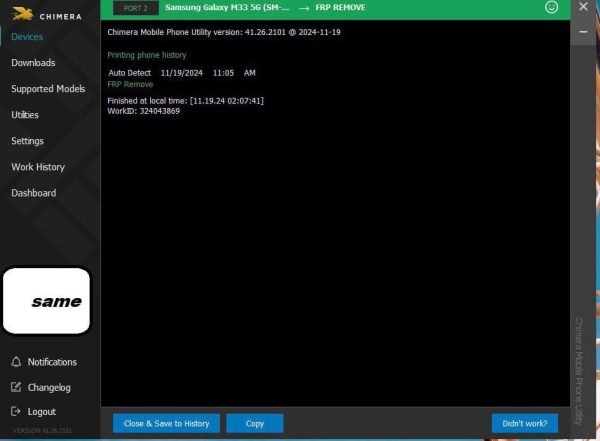Minimize the Chimera window
Screen dimensions: 600x441
pos(583,32)
